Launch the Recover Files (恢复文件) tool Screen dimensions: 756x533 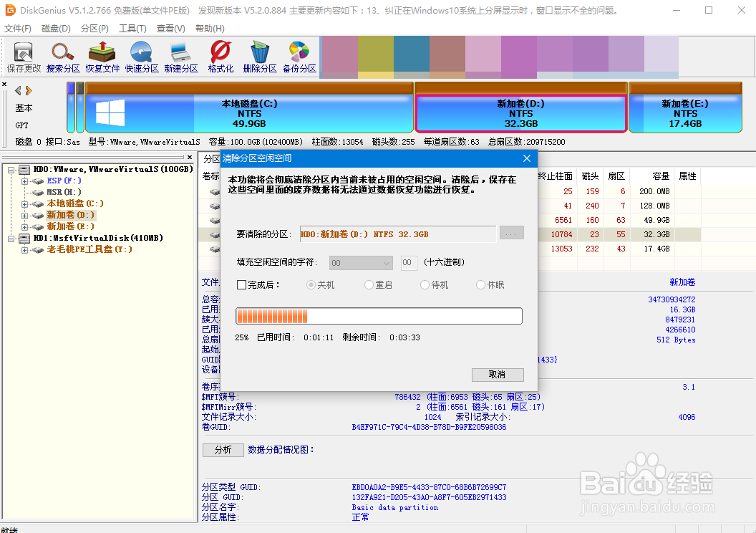point(102,57)
